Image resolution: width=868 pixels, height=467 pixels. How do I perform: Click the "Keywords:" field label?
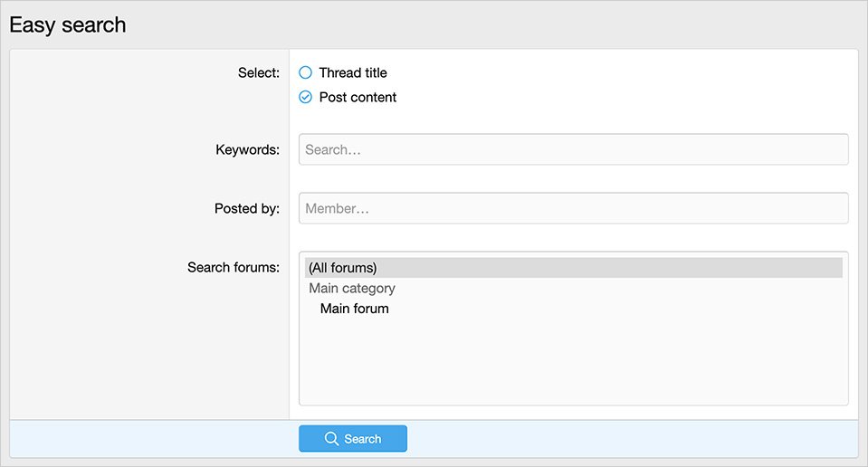tap(247, 149)
